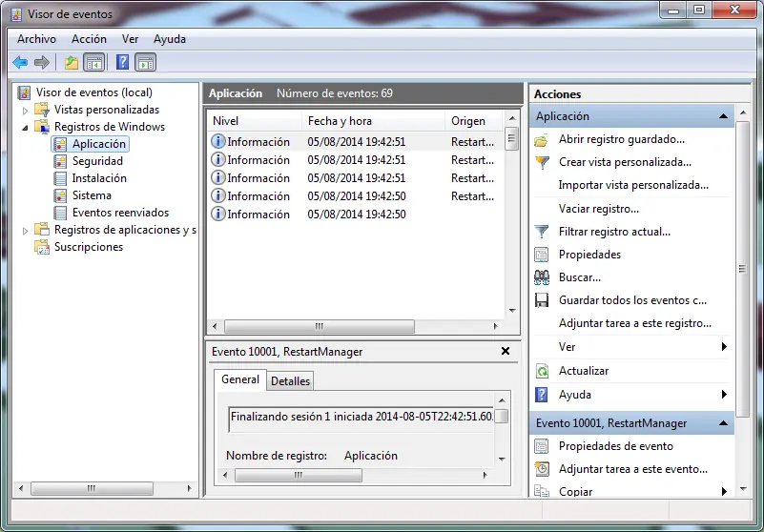Select first event at 19:42:51
Viewport: 764px width, 532px height.
click(356, 142)
